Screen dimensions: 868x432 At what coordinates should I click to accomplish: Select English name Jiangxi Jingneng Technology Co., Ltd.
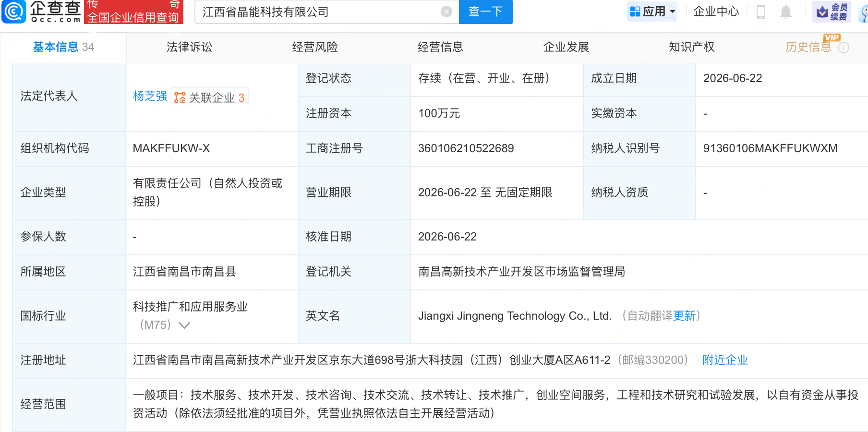point(515,316)
